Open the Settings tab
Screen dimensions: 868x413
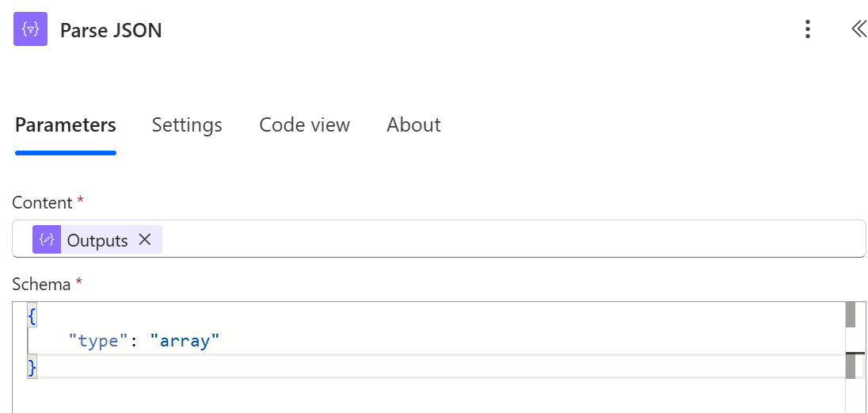click(187, 125)
